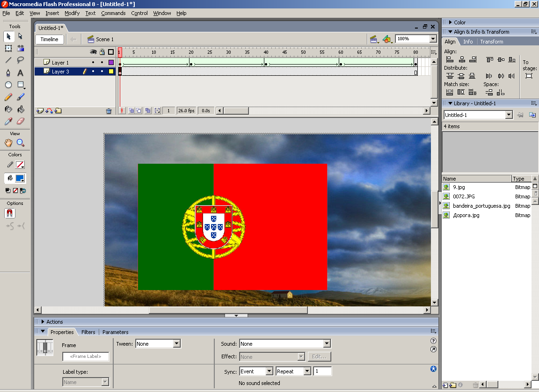Open the Sound dropdown
This screenshot has height=392, width=539.
tap(327, 343)
